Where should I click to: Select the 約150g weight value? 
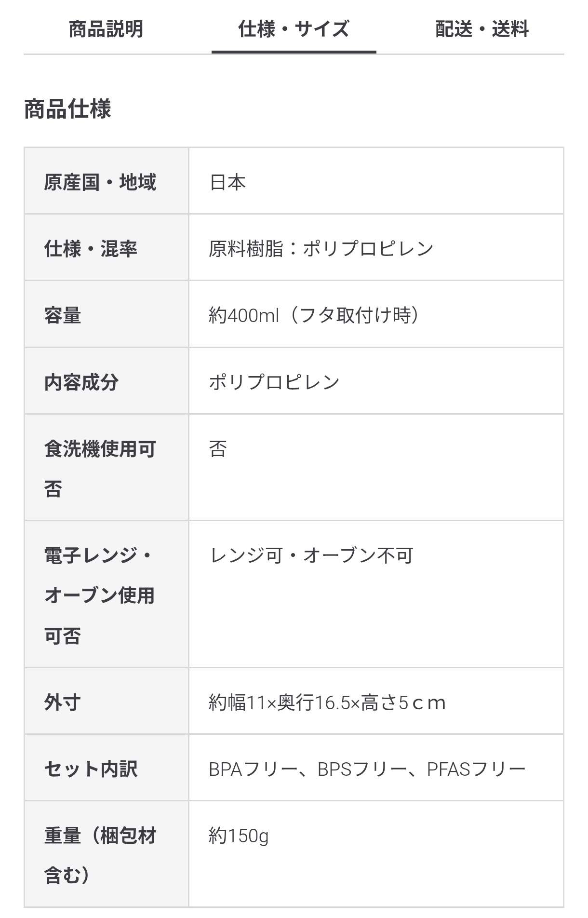tap(239, 836)
